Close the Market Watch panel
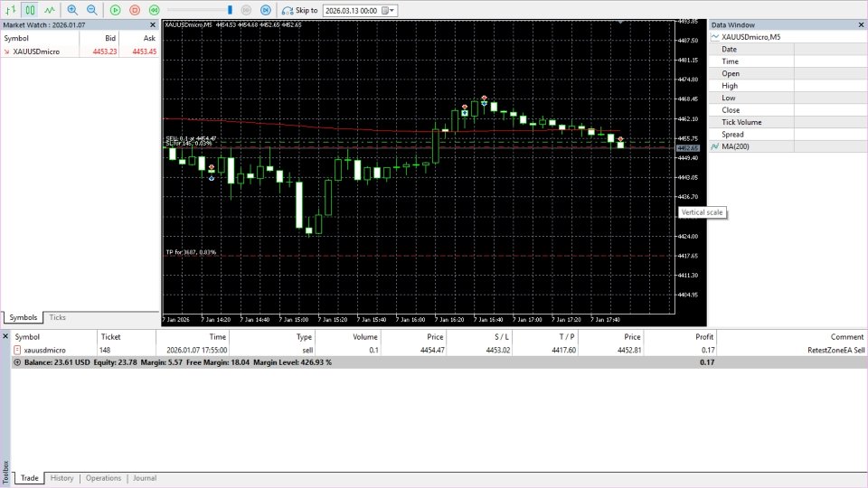 (153, 25)
